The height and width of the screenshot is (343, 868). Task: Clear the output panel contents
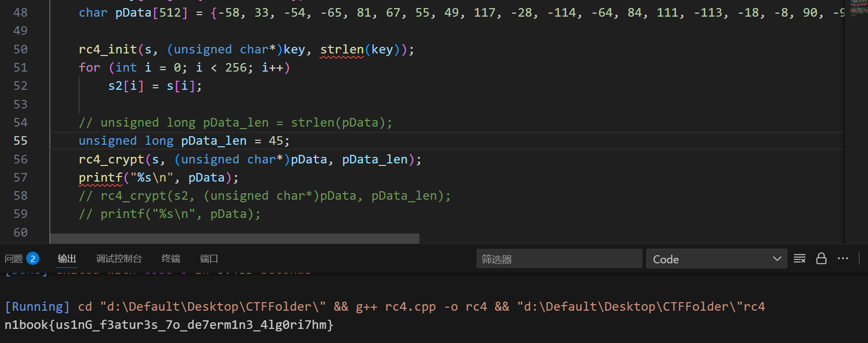click(799, 259)
